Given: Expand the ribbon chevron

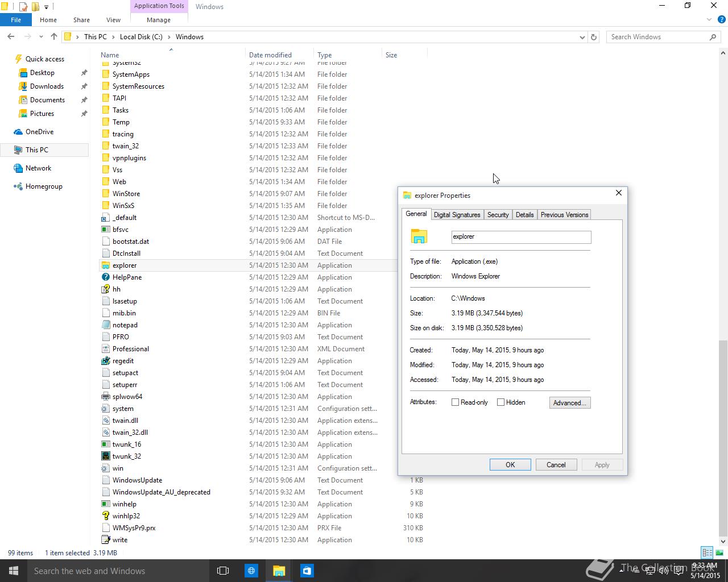Looking at the screenshot, I should pyautogui.click(x=709, y=20).
